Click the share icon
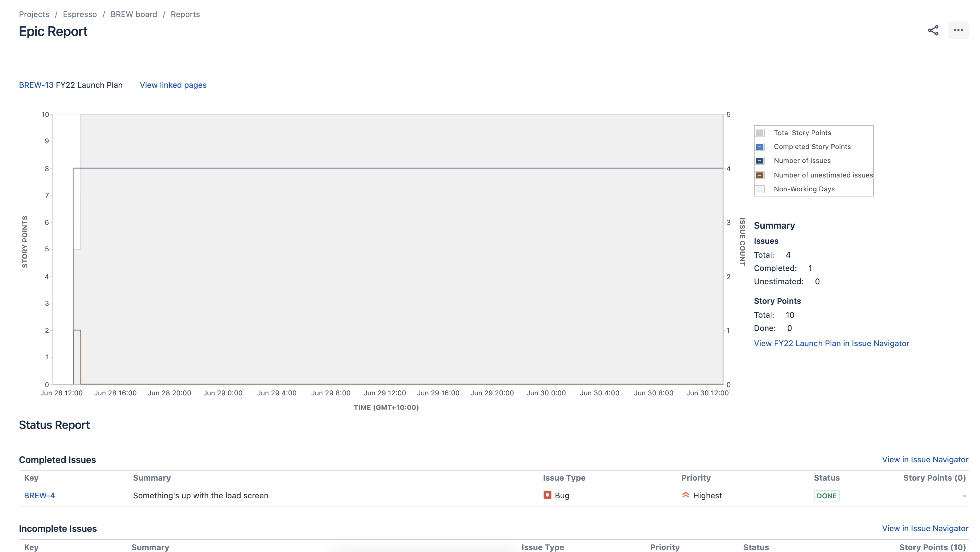Image resolution: width=980 pixels, height=552 pixels. [933, 30]
